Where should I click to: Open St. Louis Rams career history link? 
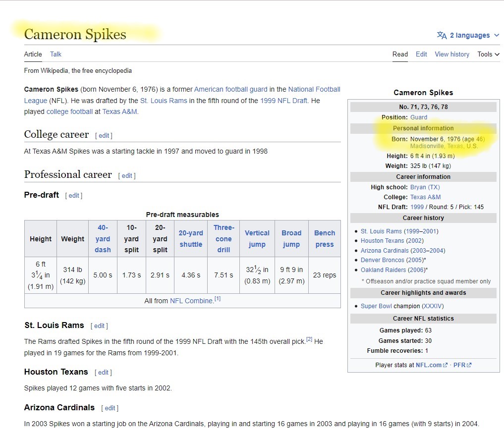381,231
